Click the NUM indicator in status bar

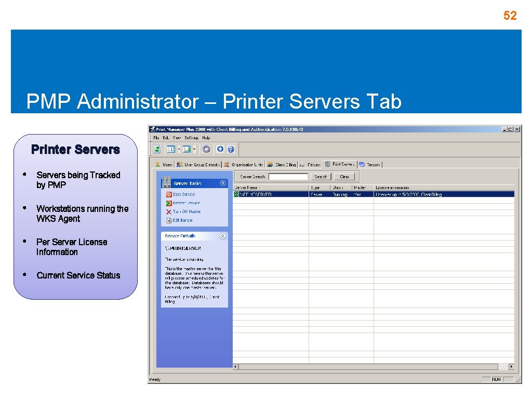(x=497, y=379)
